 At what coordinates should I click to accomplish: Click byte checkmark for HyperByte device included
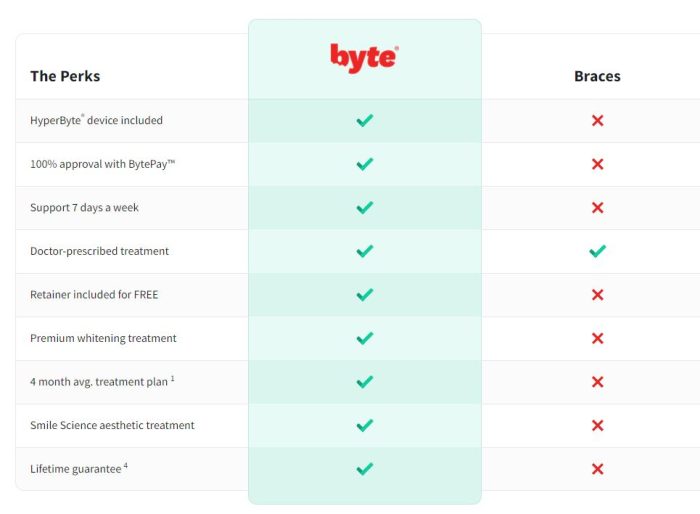coord(365,120)
